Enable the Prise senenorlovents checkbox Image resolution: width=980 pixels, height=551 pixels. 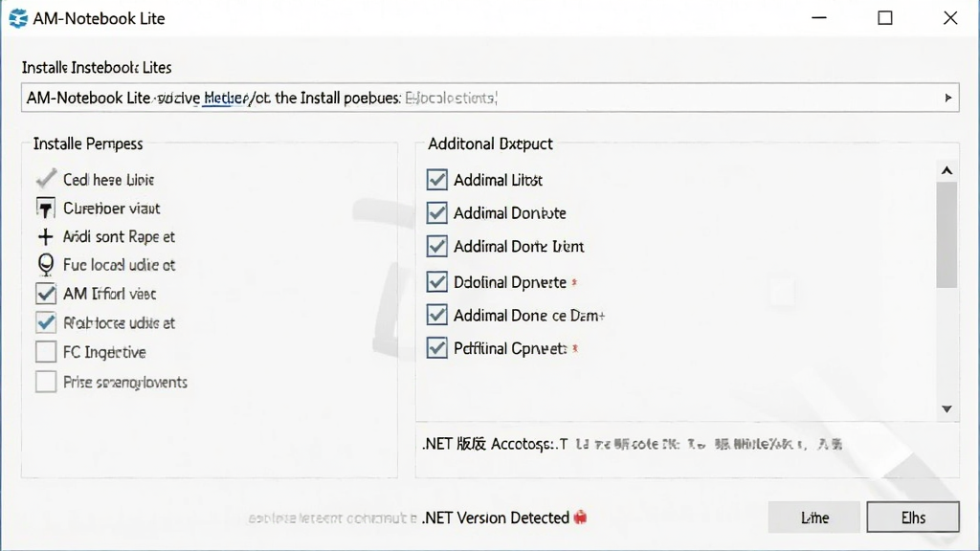(x=46, y=381)
